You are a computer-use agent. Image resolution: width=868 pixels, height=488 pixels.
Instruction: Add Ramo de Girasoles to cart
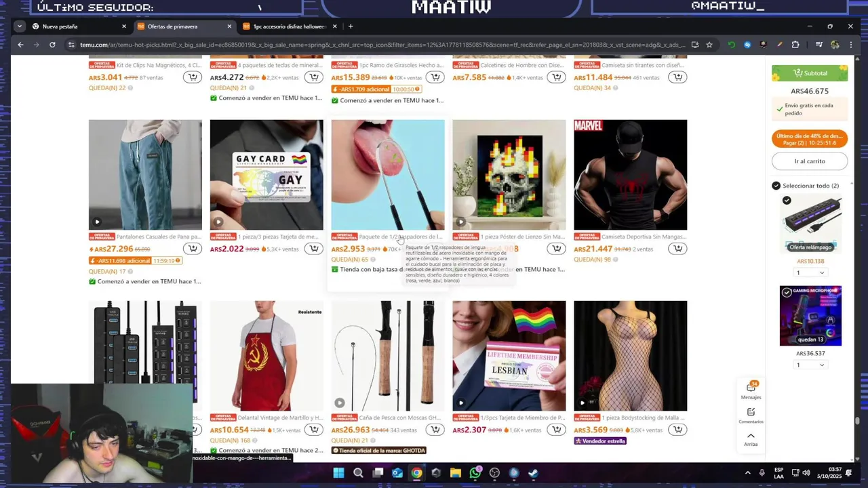tap(435, 77)
